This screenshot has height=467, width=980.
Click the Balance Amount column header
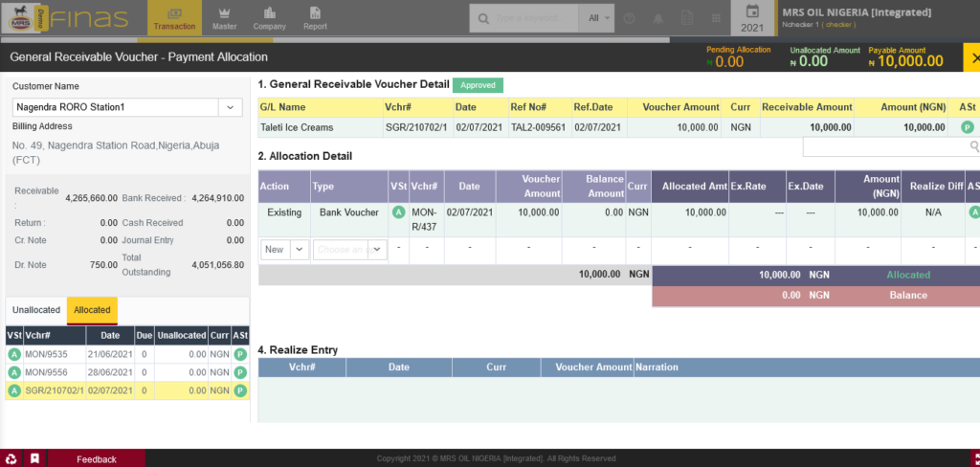[x=593, y=187]
